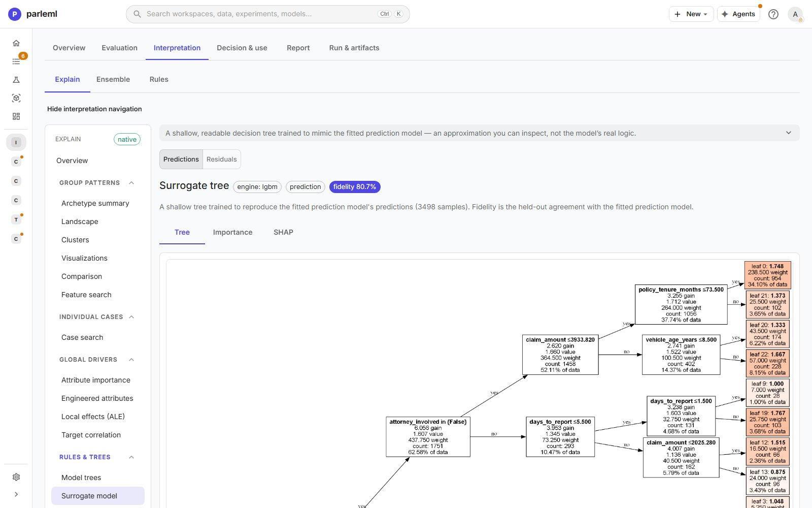Open the dashboard grid icon

pyautogui.click(x=16, y=116)
